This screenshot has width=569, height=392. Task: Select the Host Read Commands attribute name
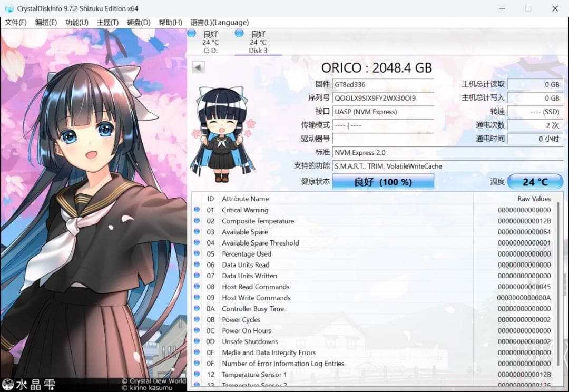(256, 287)
